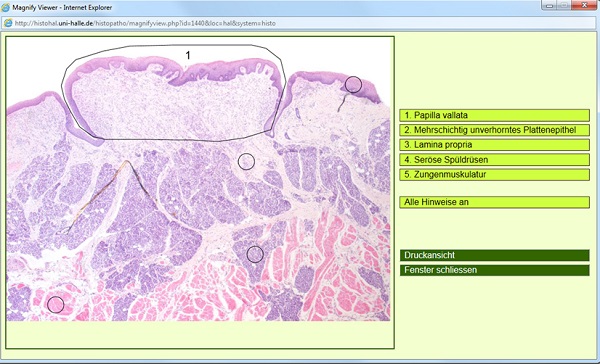The image size is (600, 364).
Task: Click circle marker on the purple epithelium
Action: pos(353,84)
